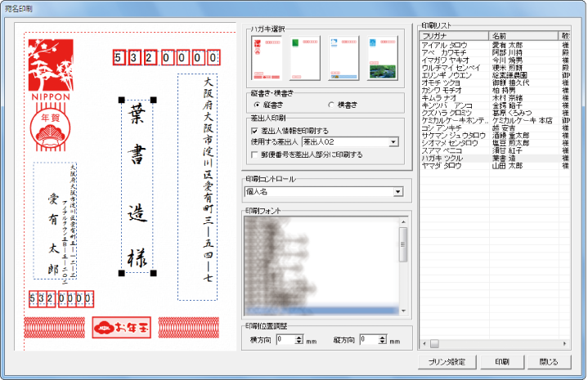Select 縦書き vertical writing option
Viewport: 588px width, 380px height.
click(257, 105)
